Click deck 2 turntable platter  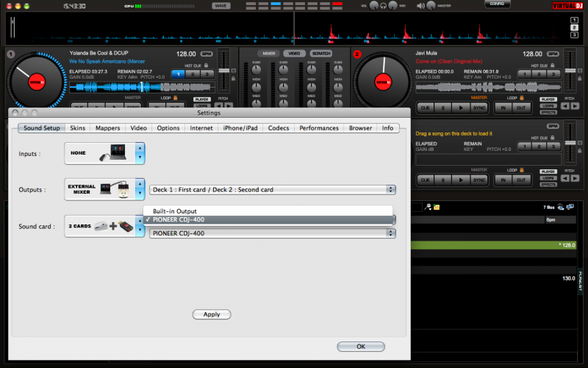(x=383, y=82)
